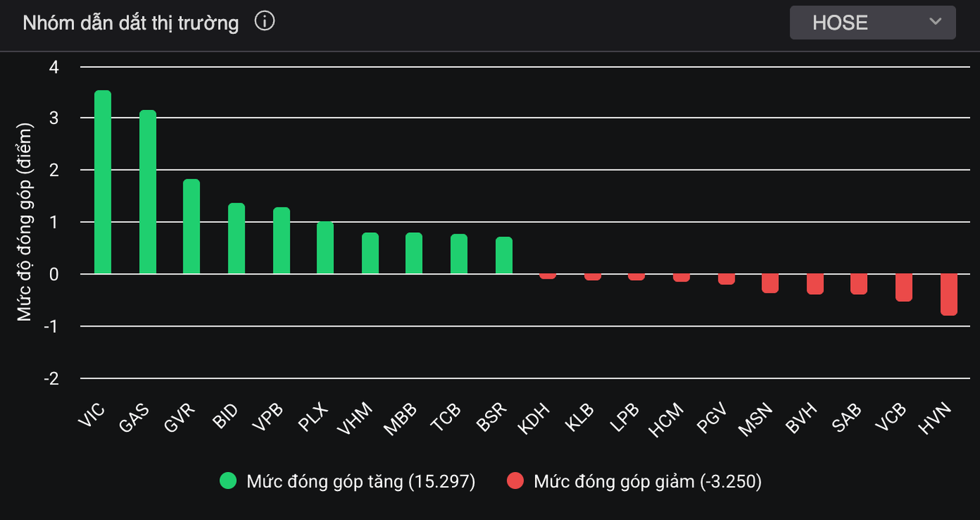This screenshot has width=980, height=520.
Task: Select the VCB red bar
Action: point(904,287)
